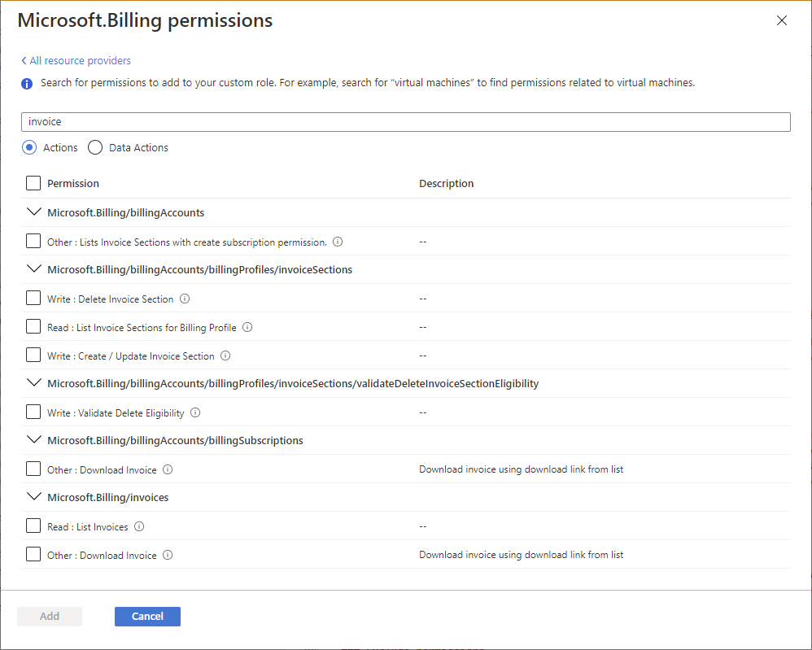Check the Delete Invoice Section permission checkbox
The height and width of the screenshot is (650, 812).
[33, 298]
